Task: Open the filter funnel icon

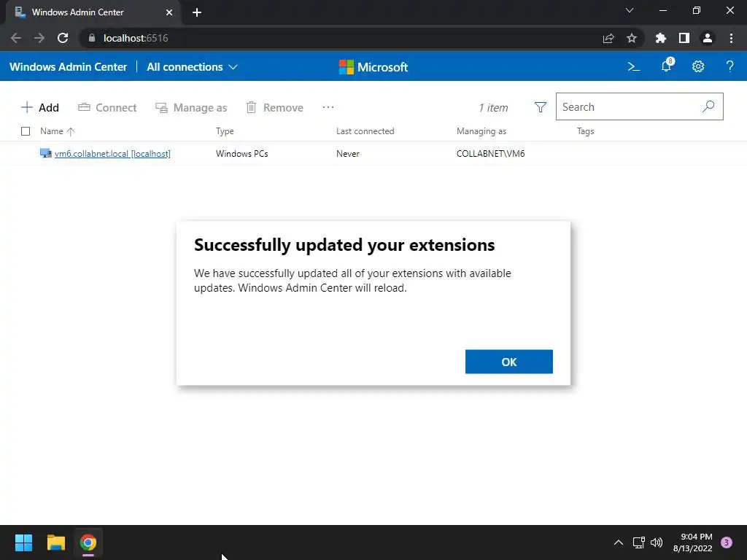Action: click(541, 107)
